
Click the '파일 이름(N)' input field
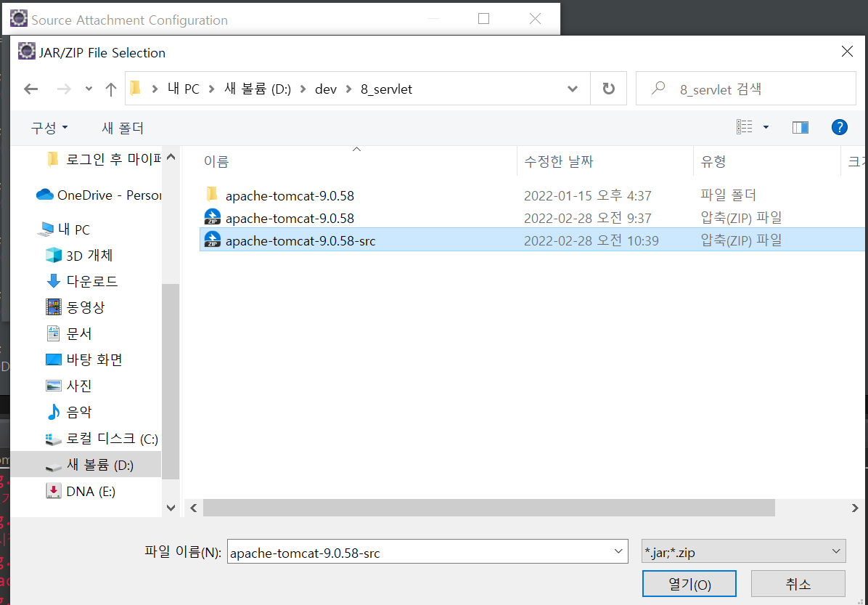[427, 551]
